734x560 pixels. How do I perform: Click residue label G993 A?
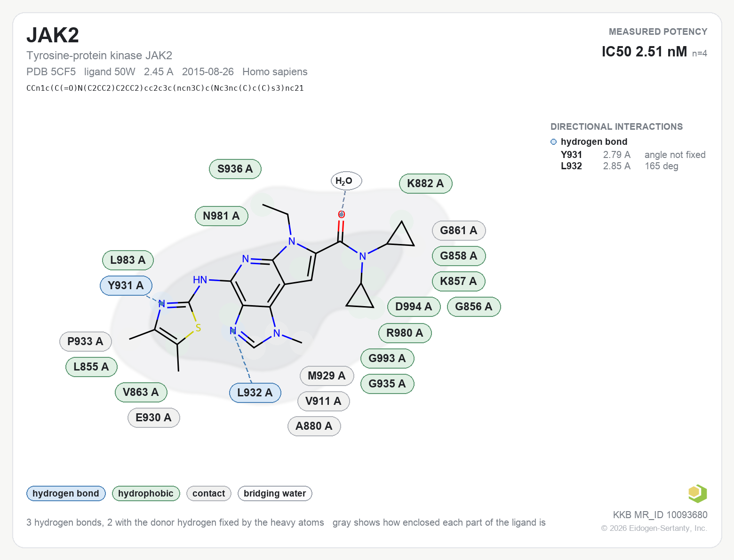(387, 358)
